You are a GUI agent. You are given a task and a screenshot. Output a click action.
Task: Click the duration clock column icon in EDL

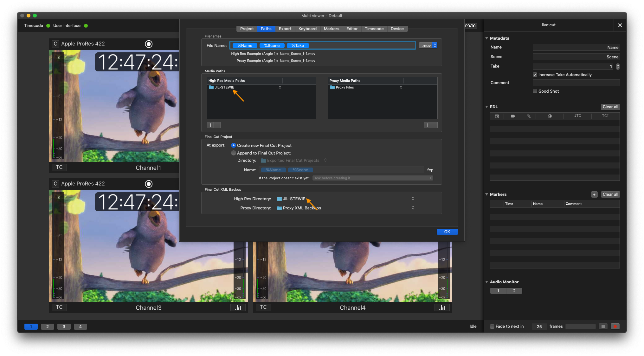pyautogui.click(x=550, y=116)
